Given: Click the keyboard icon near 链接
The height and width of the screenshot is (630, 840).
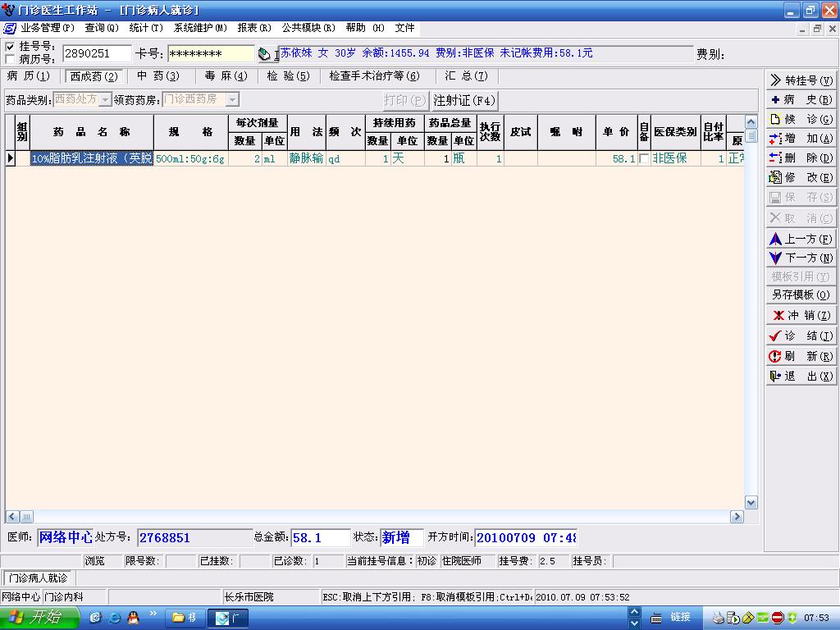Looking at the screenshot, I should (656, 619).
